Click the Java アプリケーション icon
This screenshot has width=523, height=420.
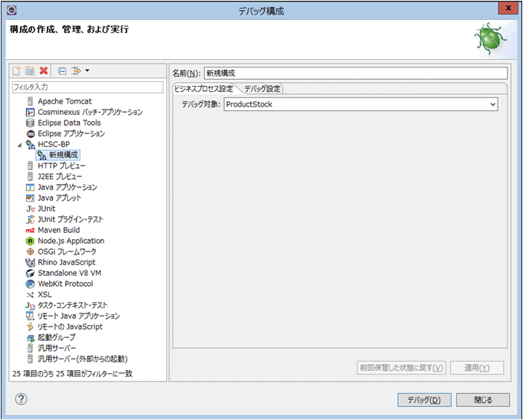point(31,187)
